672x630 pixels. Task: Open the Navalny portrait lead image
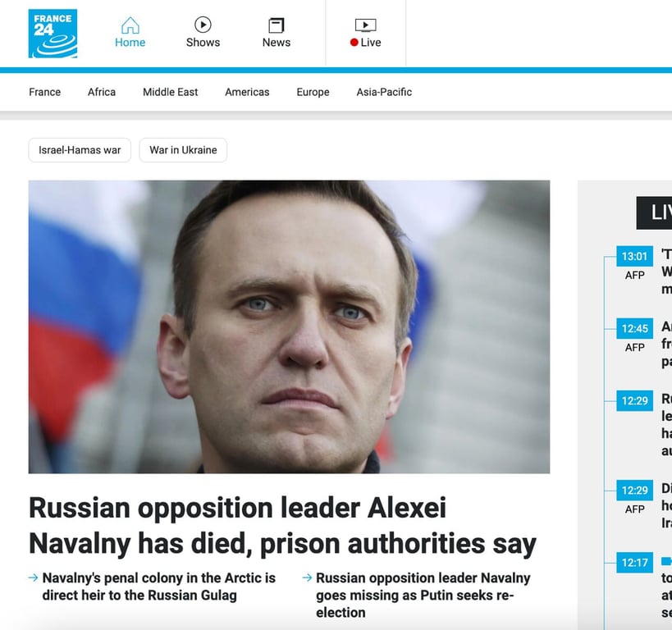pos(290,326)
